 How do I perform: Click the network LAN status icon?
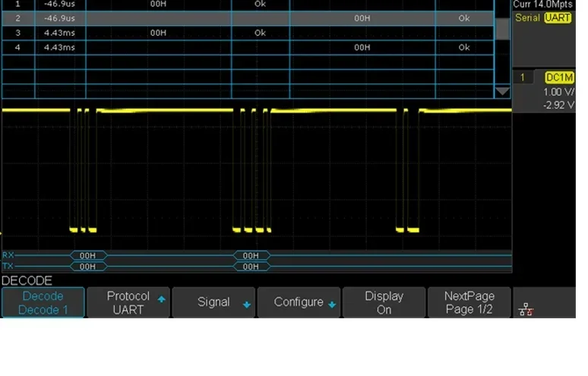[x=526, y=310]
